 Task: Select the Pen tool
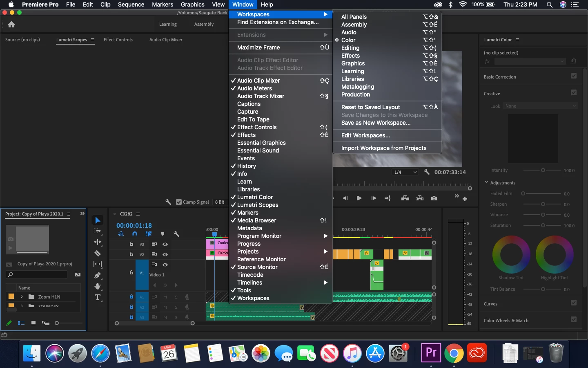tap(98, 275)
